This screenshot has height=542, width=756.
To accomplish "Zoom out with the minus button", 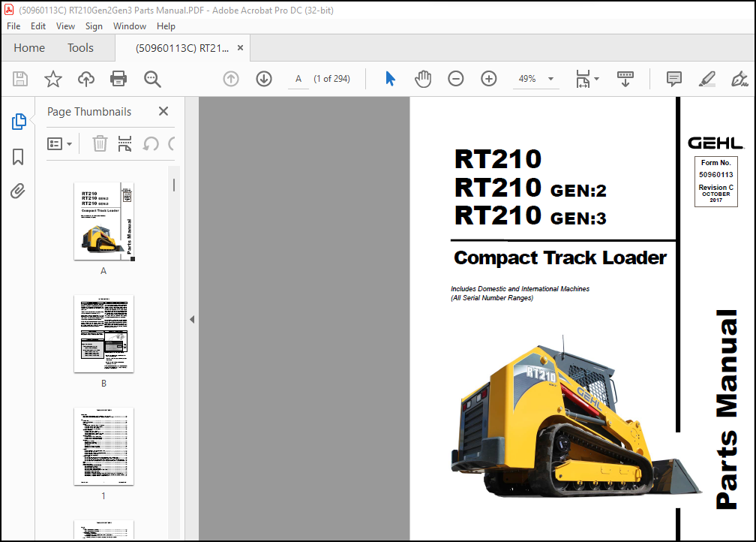I will (x=456, y=79).
